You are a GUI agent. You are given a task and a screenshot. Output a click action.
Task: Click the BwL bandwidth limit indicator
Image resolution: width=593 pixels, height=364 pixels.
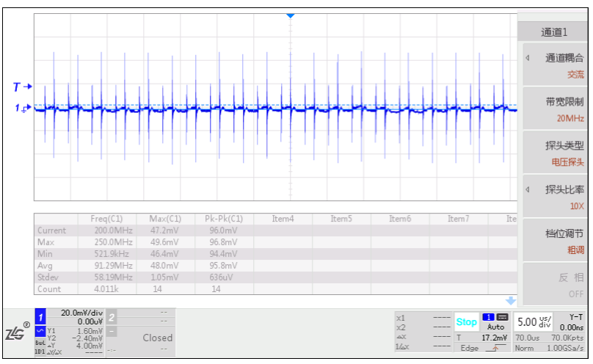(40, 343)
